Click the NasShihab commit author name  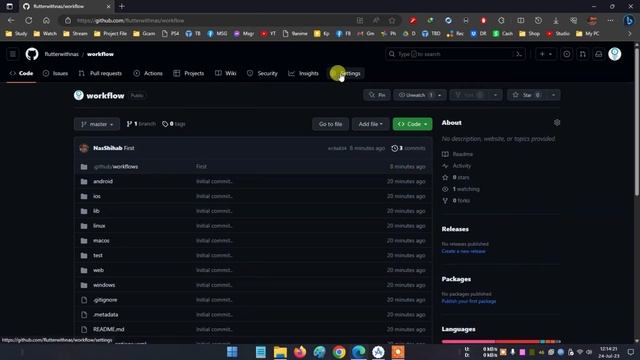pyautogui.click(x=107, y=148)
